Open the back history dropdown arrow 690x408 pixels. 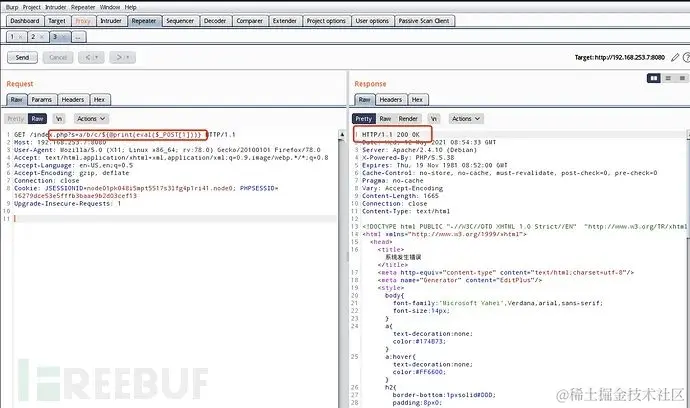coord(97,57)
